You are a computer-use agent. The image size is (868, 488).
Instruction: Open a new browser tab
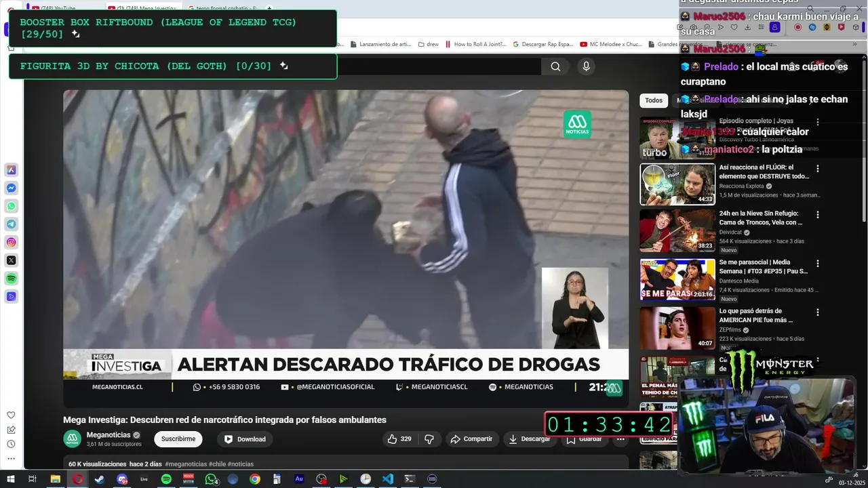point(270,9)
